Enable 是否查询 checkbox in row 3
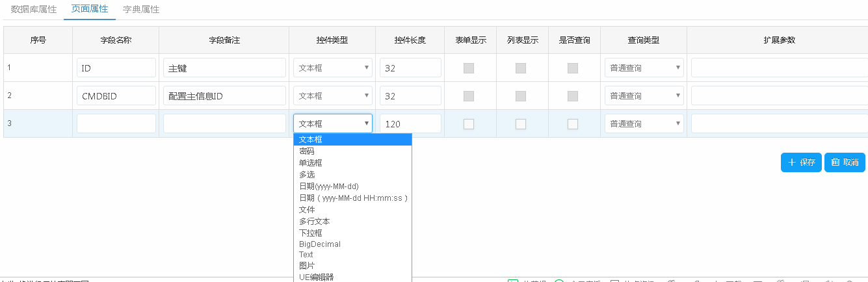The height and width of the screenshot is (282, 868). [573, 124]
